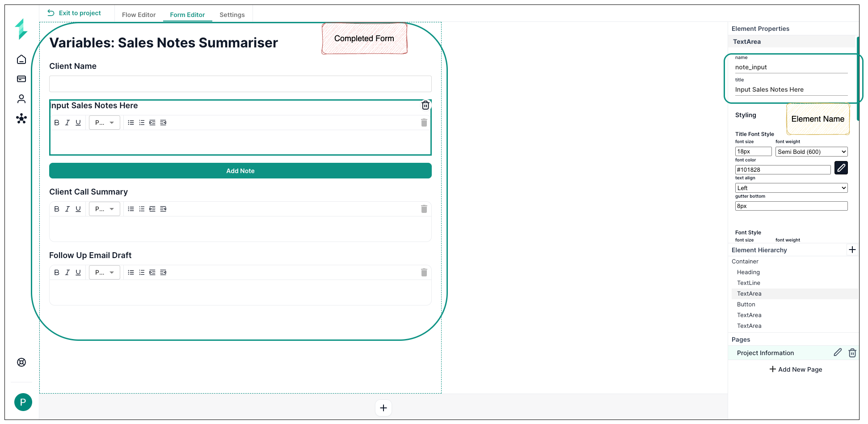Open the paragraph style dropdown in the Input Sales Notes editor
Image resolution: width=868 pixels, height=424 pixels.
tap(105, 123)
